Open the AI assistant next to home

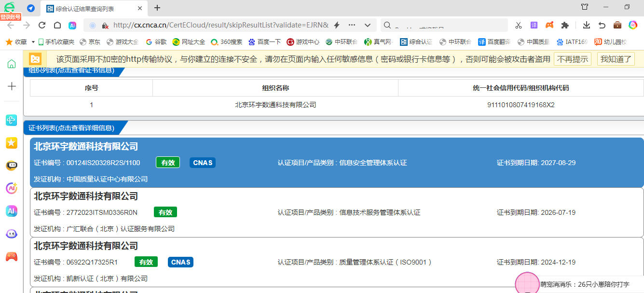(x=72, y=25)
